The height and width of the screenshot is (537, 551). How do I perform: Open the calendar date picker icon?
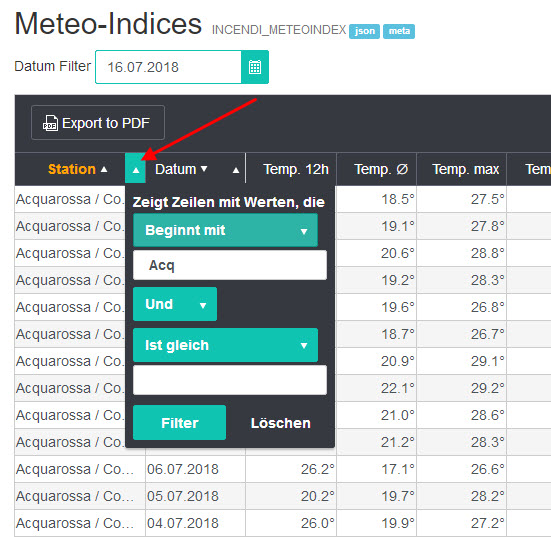coord(255,67)
